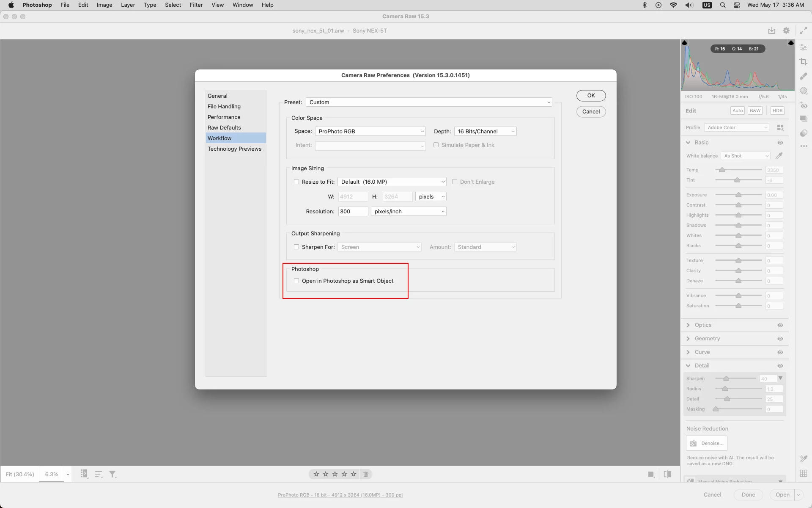Select the Crop tool in right toolbar
812x508 pixels.
[804, 62]
